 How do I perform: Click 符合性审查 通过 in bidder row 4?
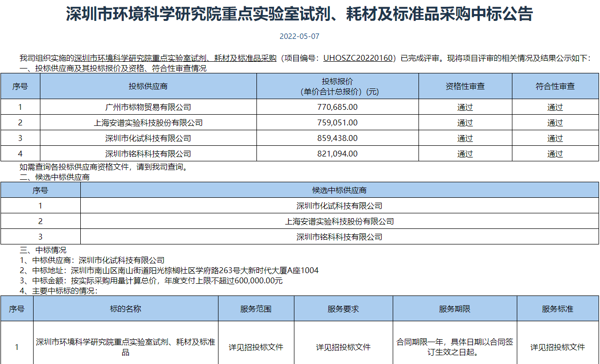click(x=555, y=154)
